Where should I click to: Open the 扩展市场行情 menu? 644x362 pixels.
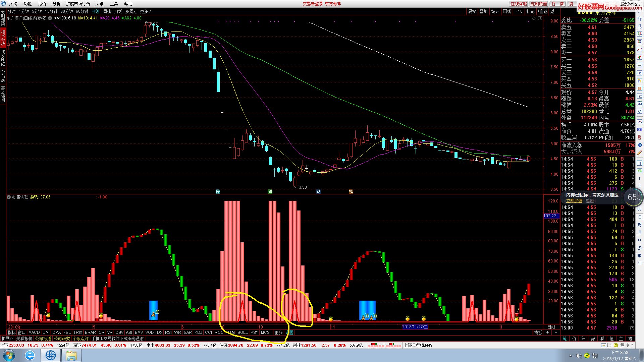pyautogui.click(x=78, y=4)
